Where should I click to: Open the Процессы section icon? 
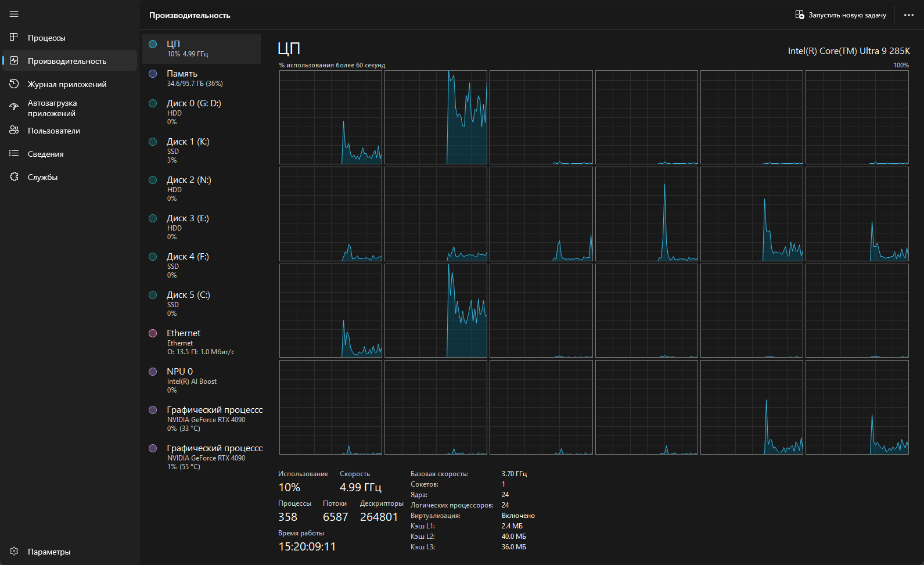point(14,37)
